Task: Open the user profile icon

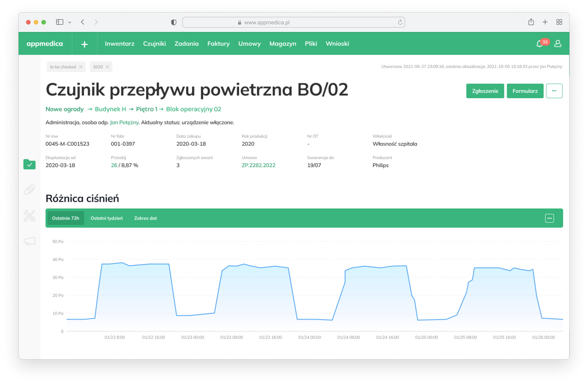Action: tap(558, 44)
